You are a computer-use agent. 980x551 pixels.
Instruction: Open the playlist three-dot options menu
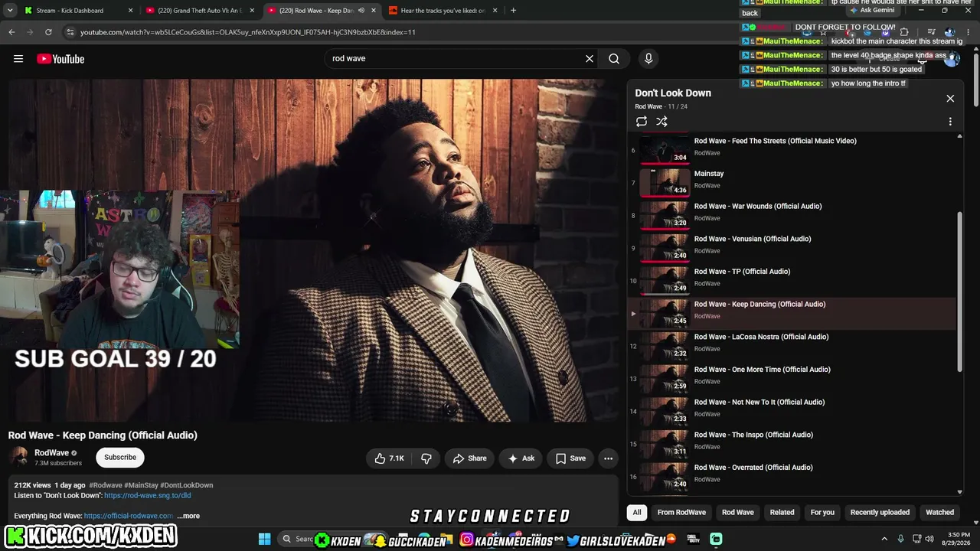(x=950, y=122)
